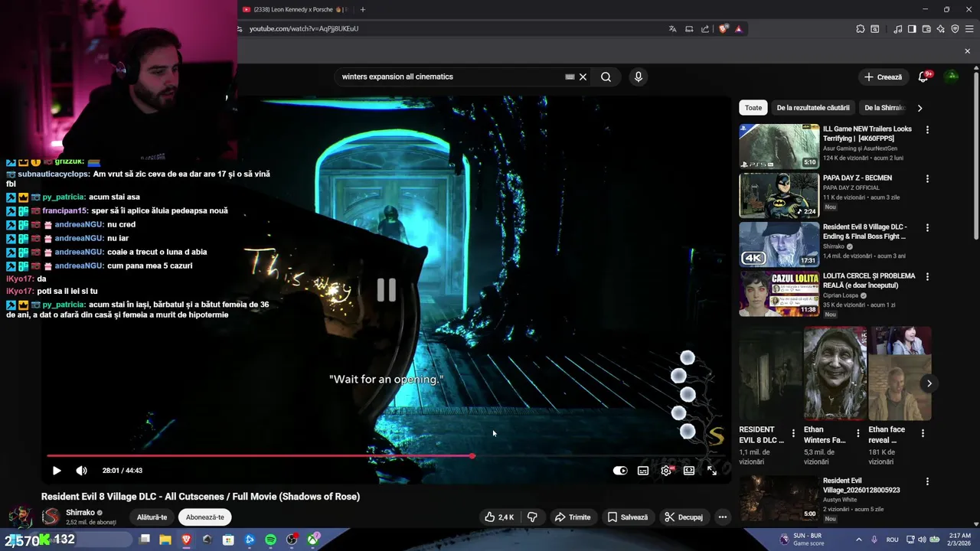Image resolution: width=980 pixels, height=551 pixels.
Task: Clear the YouTube search box text
Action: (x=583, y=77)
